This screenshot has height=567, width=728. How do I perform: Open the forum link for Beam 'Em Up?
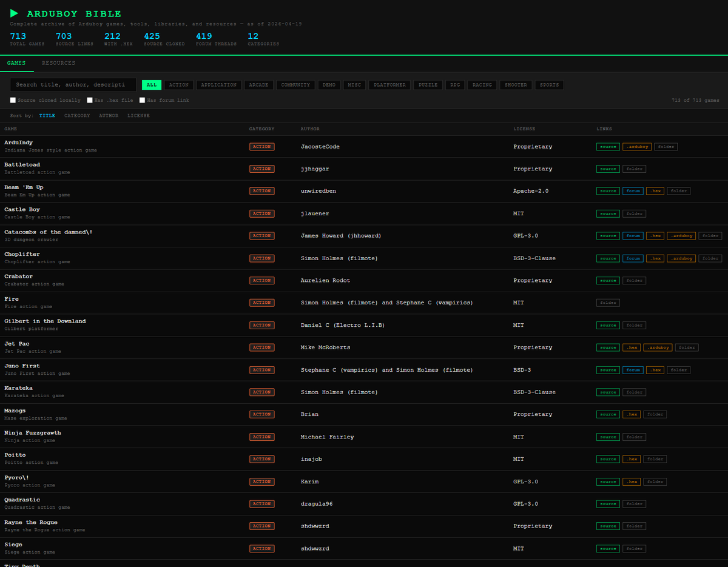(633, 191)
